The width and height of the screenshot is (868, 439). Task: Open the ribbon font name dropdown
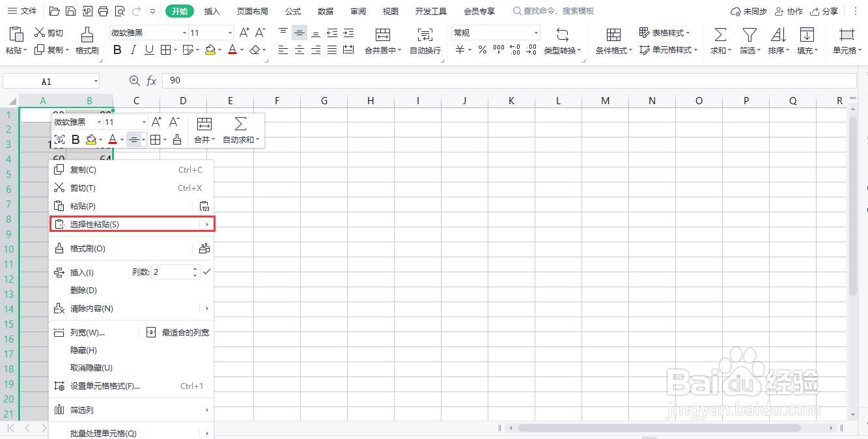pyautogui.click(x=184, y=33)
